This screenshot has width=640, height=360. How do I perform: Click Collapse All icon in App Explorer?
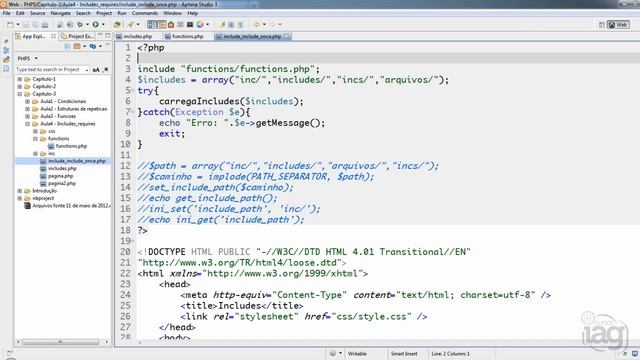tap(67, 47)
